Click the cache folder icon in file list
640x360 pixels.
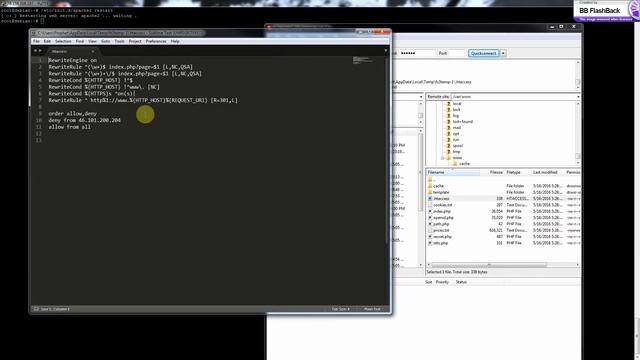point(430,186)
